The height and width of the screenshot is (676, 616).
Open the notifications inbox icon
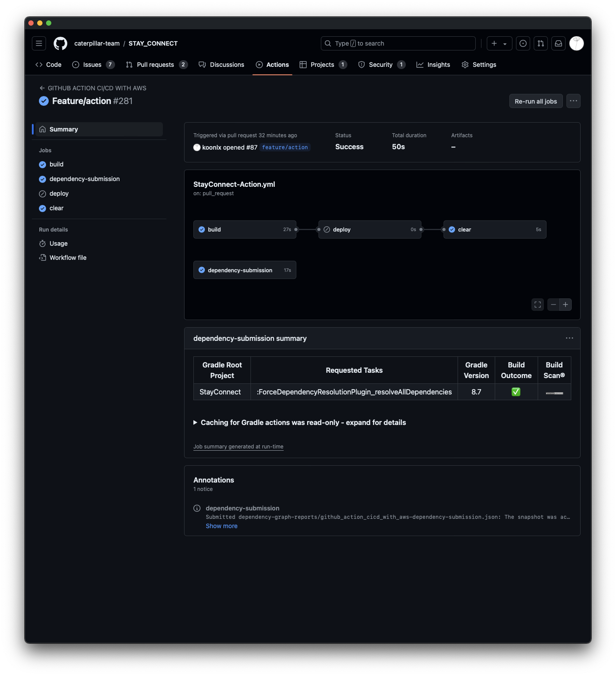click(x=558, y=43)
